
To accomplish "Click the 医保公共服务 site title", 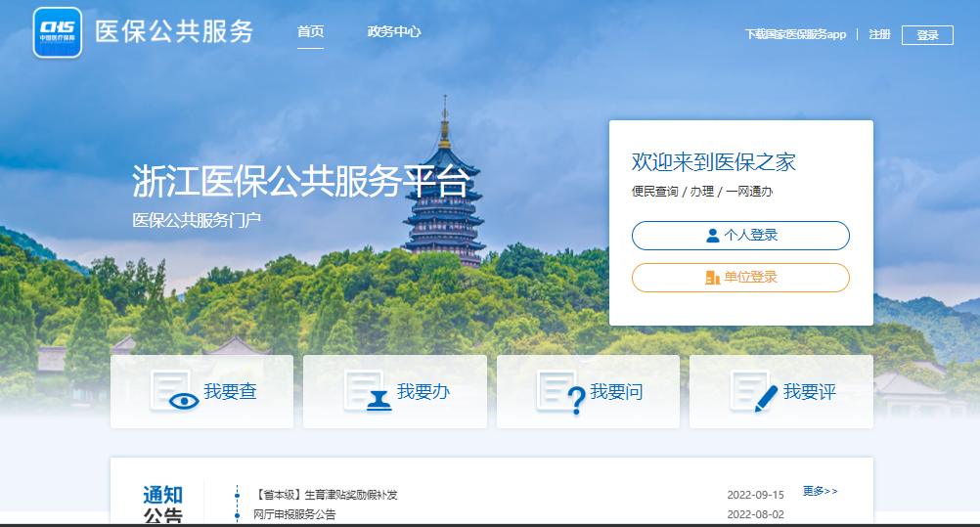I will [174, 31].
